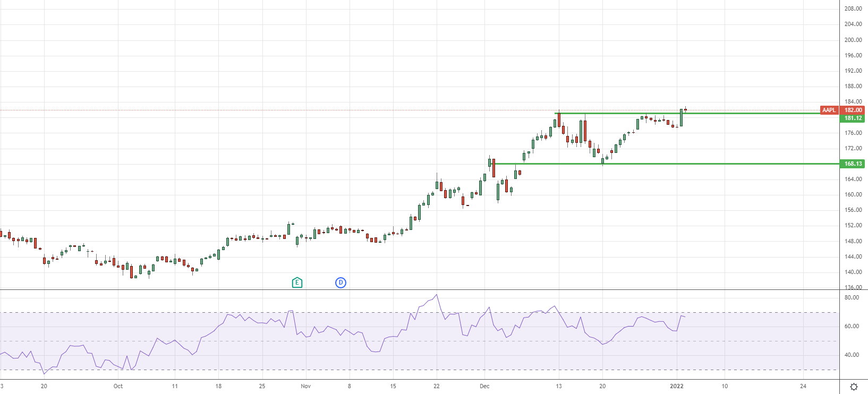Click the earnings 'E' event marker
The image size is (868, 394).
click(297, 282)
